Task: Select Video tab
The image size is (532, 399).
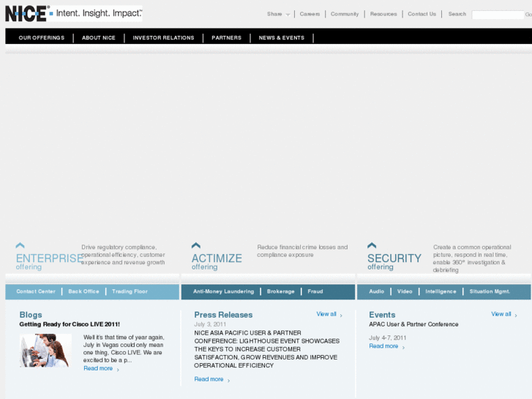Action: point(405,291)
